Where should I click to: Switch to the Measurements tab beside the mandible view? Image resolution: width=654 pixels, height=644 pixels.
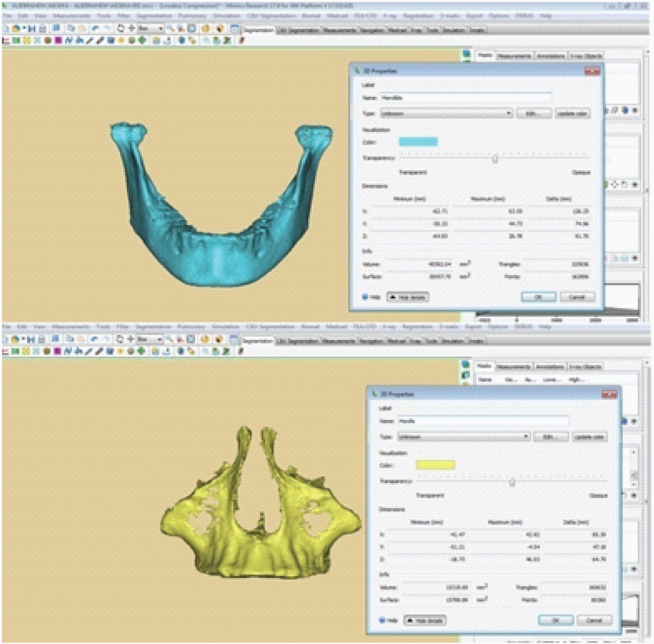click(x=514, y=56)
